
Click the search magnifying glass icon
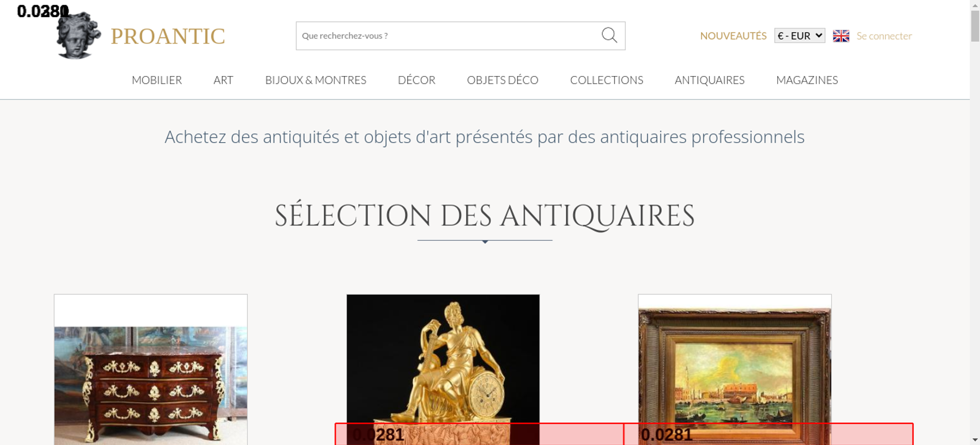point(609,35)
